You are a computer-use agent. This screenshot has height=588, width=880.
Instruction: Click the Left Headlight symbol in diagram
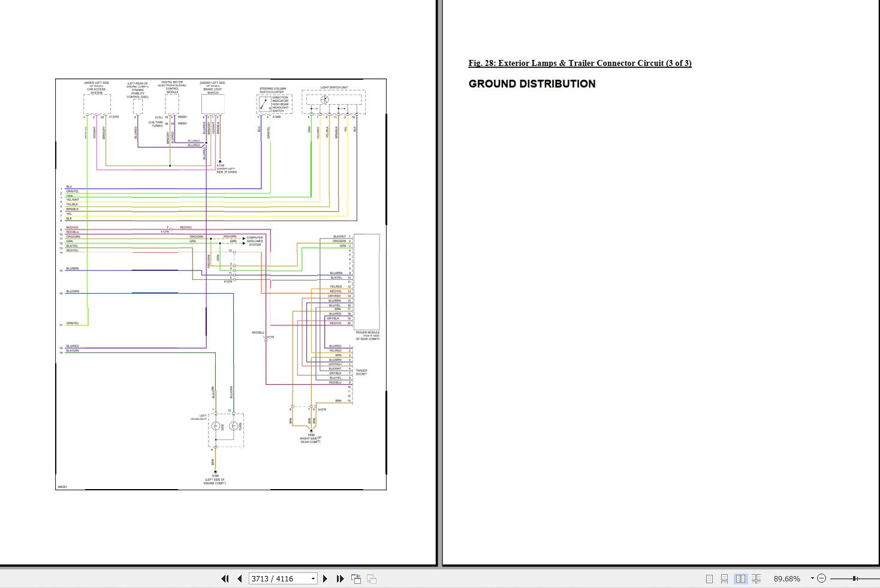(x=226, y=430)
